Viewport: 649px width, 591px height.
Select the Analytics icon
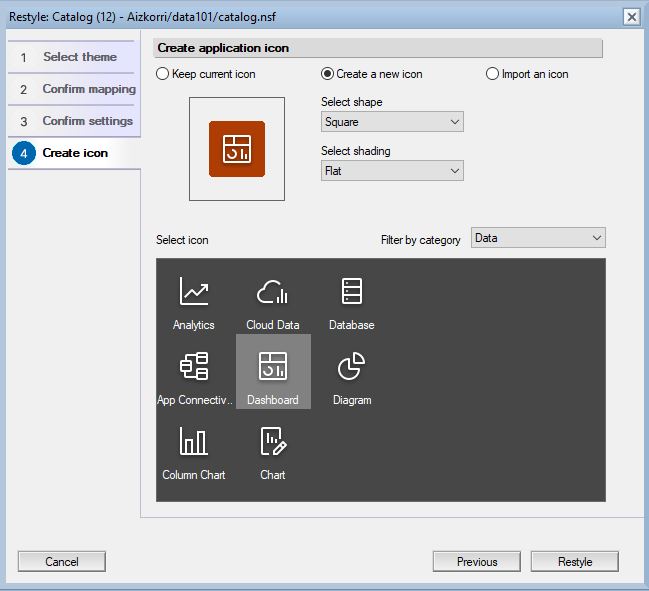194,299
